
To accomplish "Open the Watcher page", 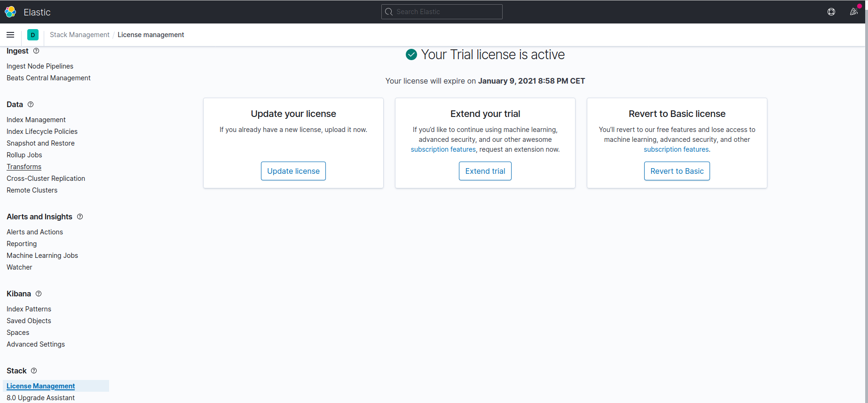I will point(19,267).
